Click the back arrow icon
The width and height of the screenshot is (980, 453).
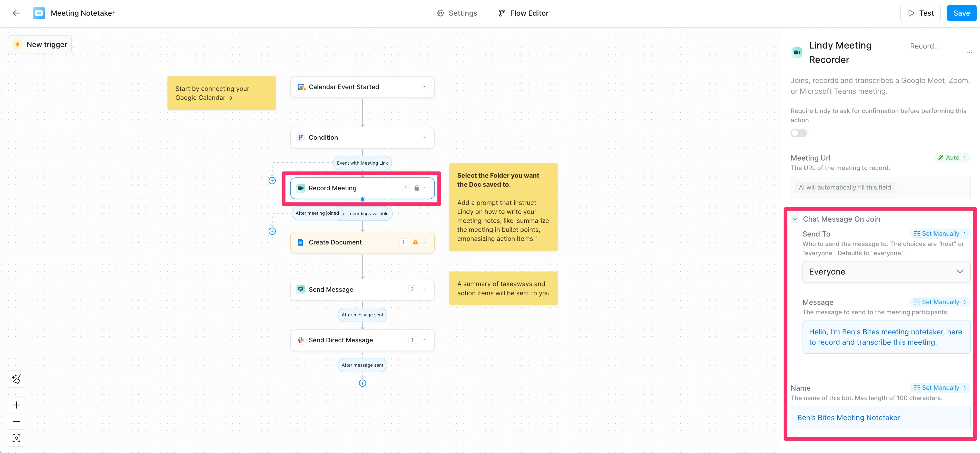(16, 13)
